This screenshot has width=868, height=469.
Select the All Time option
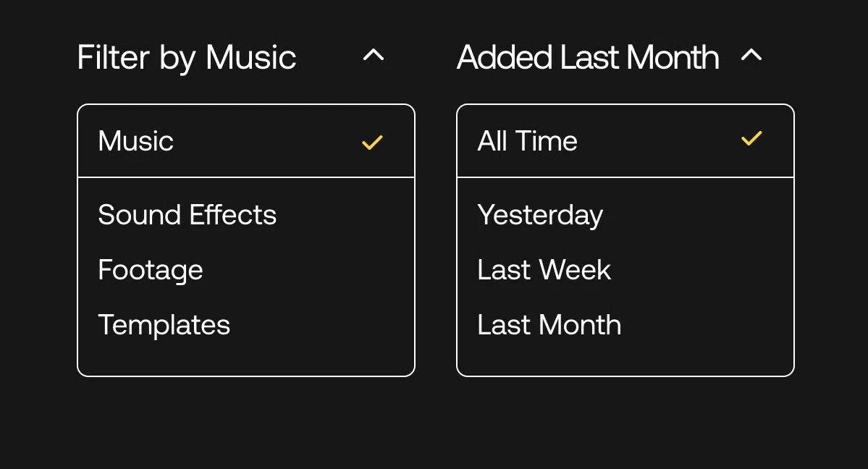point(625,140)
